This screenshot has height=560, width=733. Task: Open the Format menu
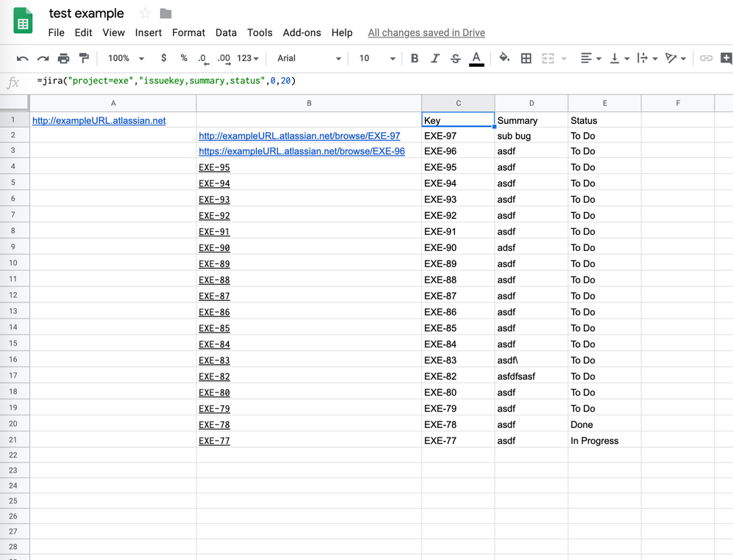pos(189,32)
